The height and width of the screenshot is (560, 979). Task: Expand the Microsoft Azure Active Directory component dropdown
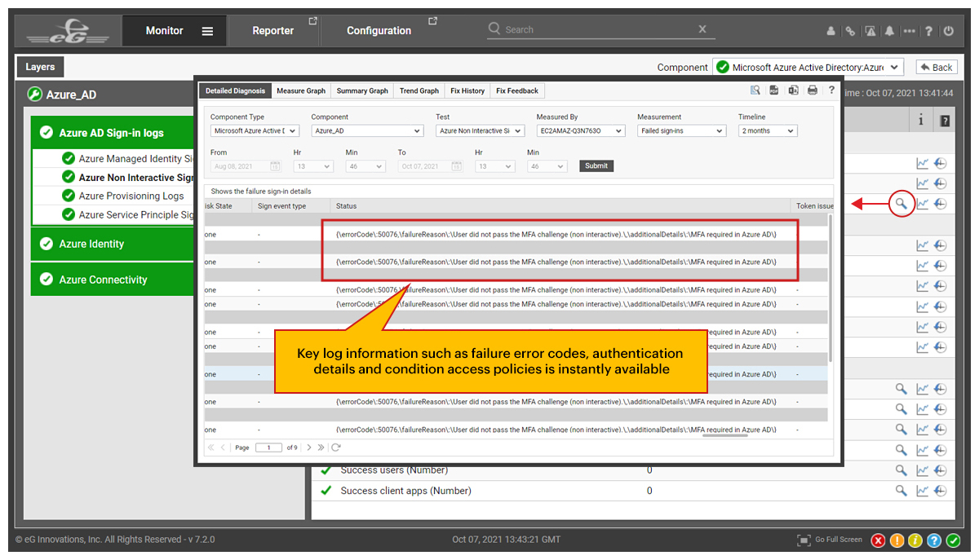[808, 68]
